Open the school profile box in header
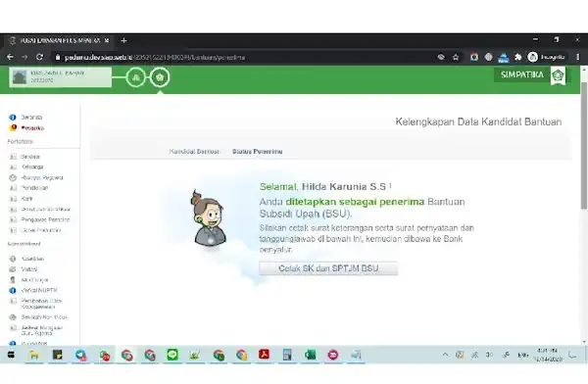 61,76
